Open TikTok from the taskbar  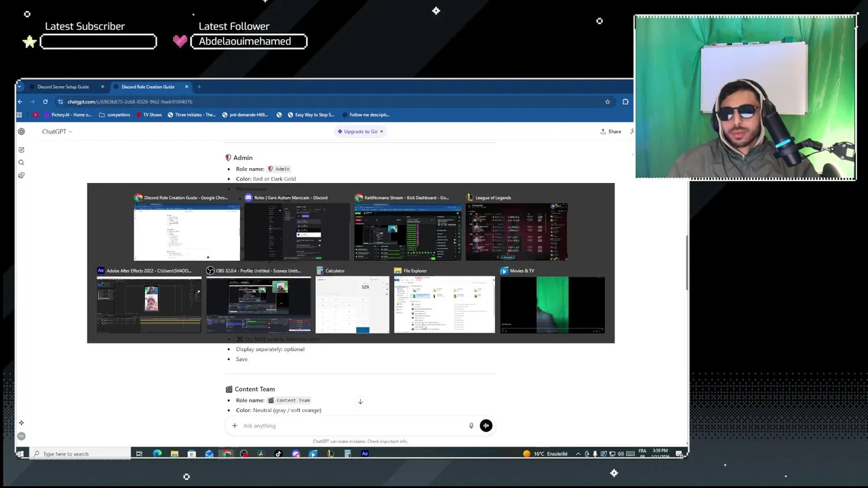click(x=278, y=454)
